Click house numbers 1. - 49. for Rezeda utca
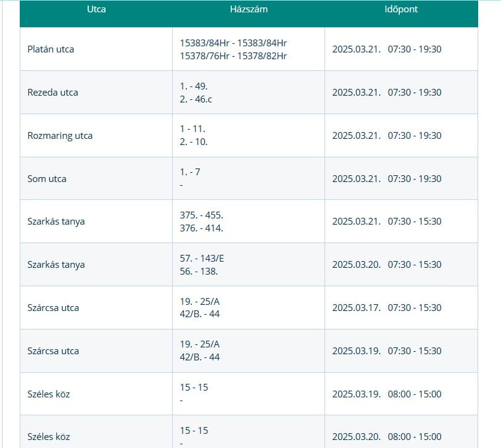This screenshot has height=448, width=501. 194,87
